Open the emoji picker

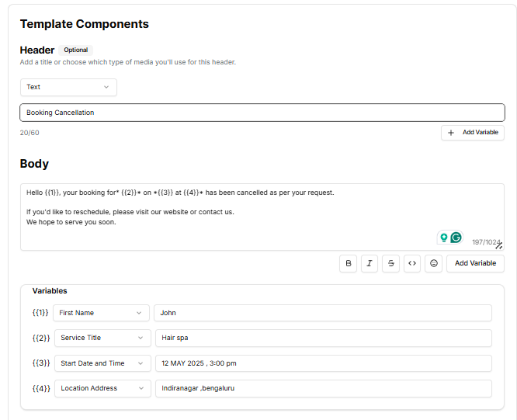click(x=434, y=263)
